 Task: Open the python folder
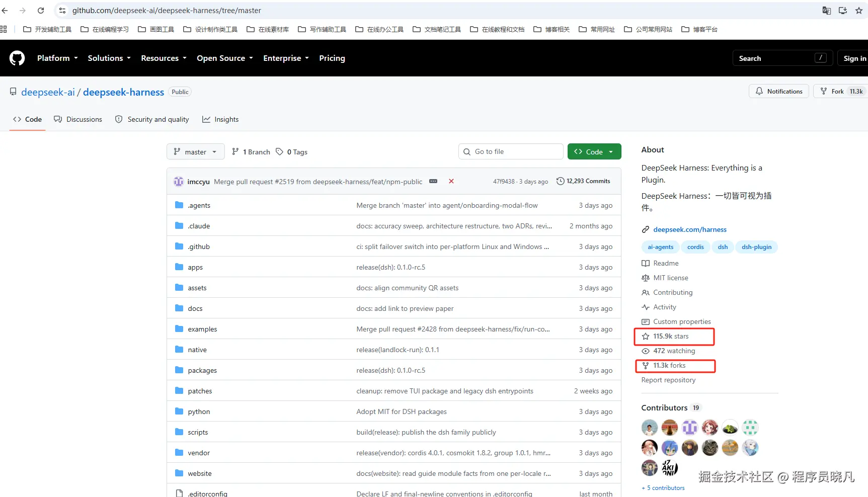click(x=199, y=411)
